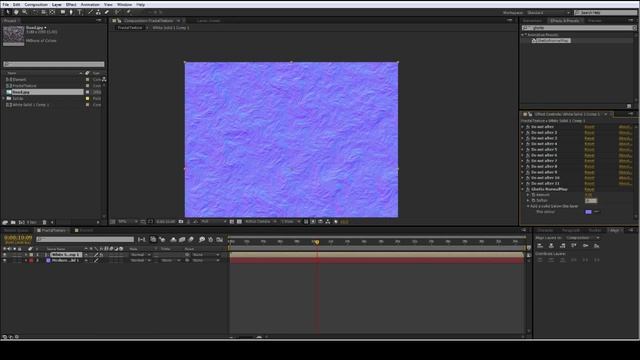Collapse the Animation Presets group

522,35
